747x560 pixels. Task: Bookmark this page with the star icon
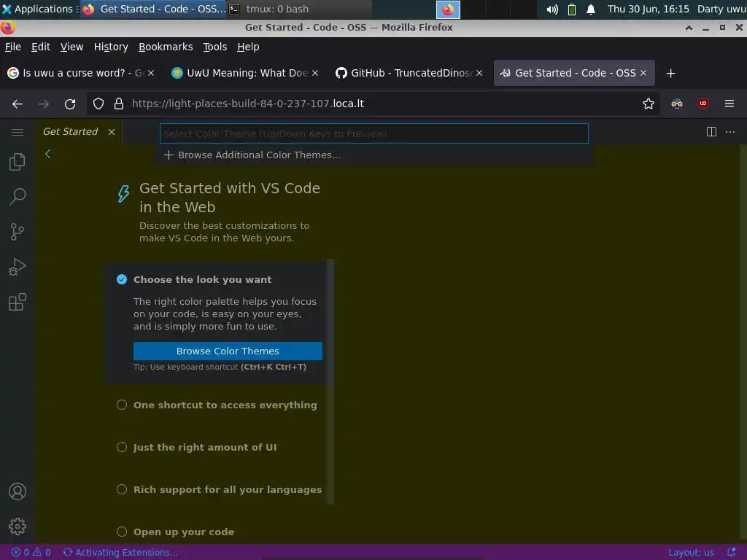pos(648,104)
